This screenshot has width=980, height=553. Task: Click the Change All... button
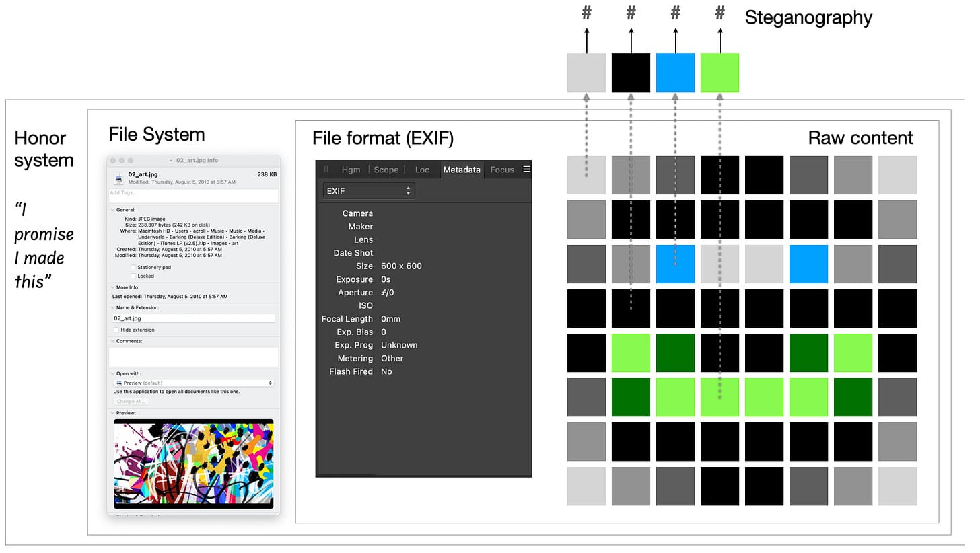click(x=131, y=402)
